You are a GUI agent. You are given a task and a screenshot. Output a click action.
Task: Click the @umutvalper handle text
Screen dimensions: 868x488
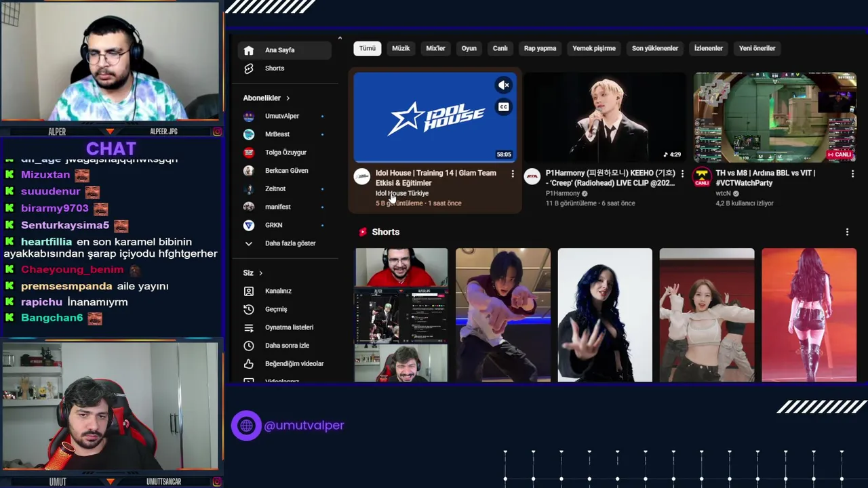click(304, 426)
